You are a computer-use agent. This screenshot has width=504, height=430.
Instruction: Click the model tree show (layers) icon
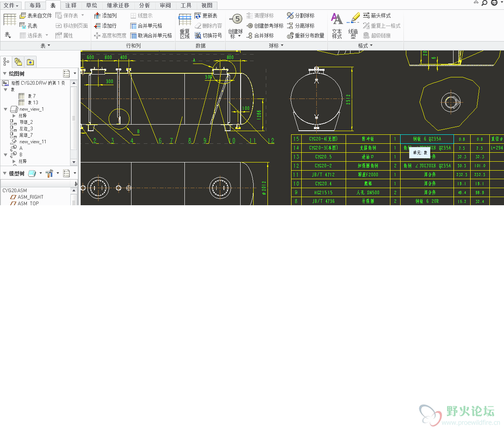coord(32,173)
